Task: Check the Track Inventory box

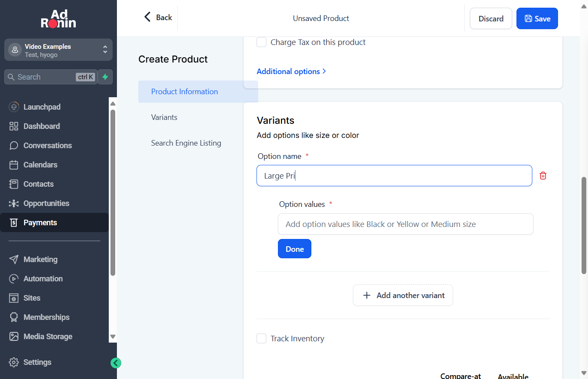Action: coord(261,338)
